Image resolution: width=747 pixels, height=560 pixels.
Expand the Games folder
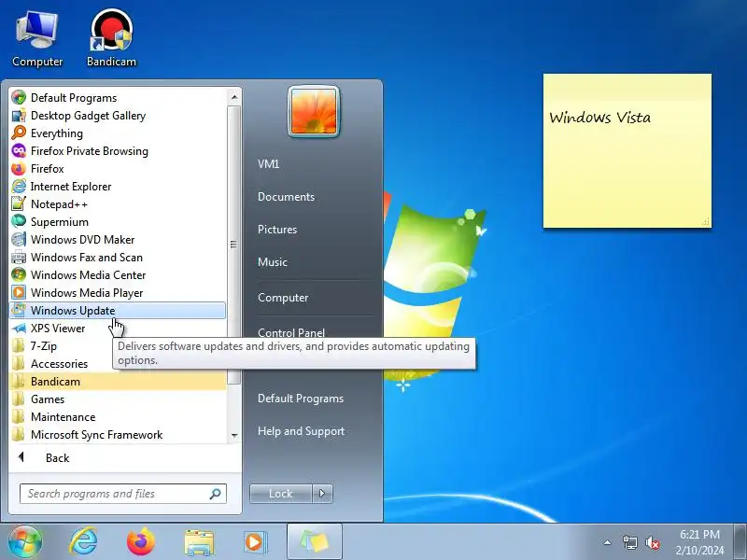118,399
